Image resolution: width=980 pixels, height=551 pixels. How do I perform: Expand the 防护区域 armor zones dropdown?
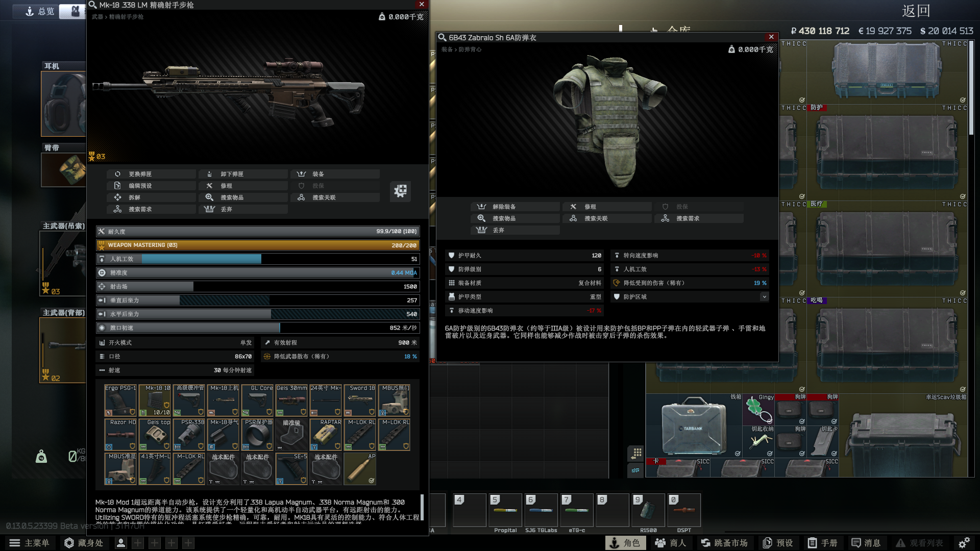pos(764,297)
